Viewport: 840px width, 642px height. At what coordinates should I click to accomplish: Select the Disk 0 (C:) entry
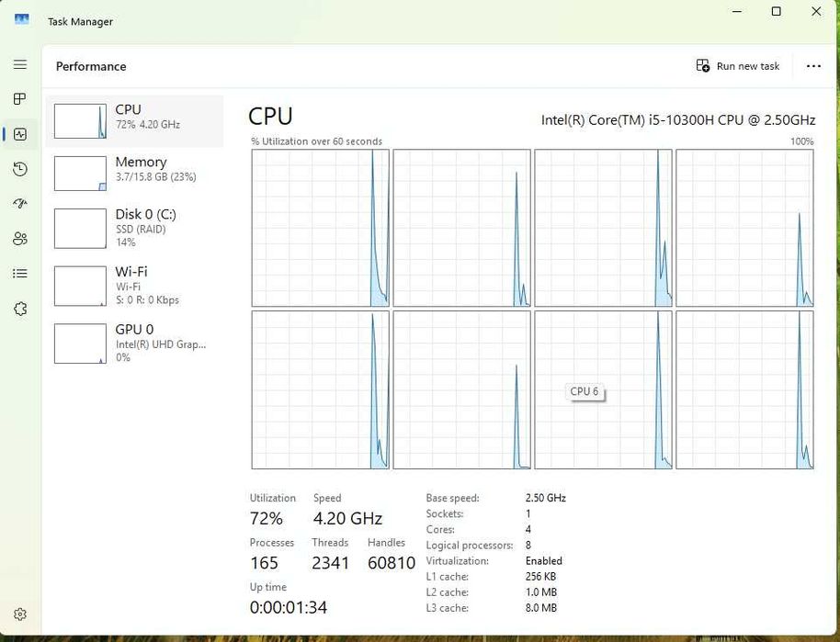point(134,228)
